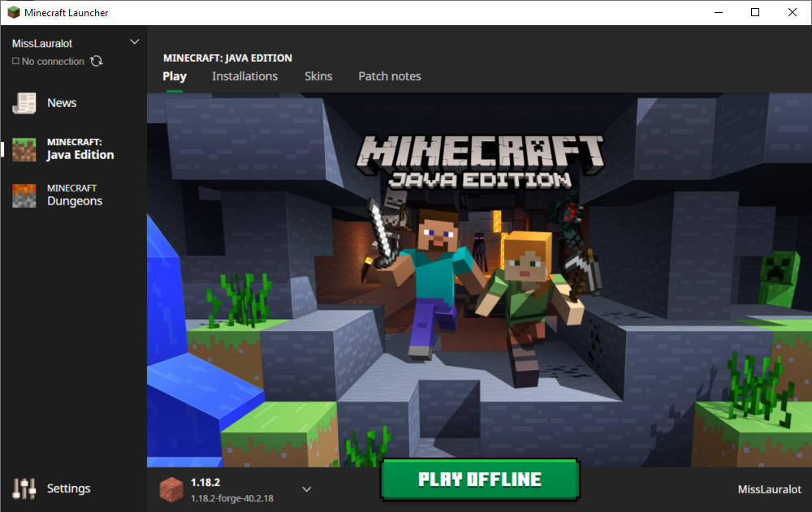Image resolution: width=812 pixels, height=512 pixels.
Task: Click the MissLauralot username at bottom right
Action: coord(769,489)
